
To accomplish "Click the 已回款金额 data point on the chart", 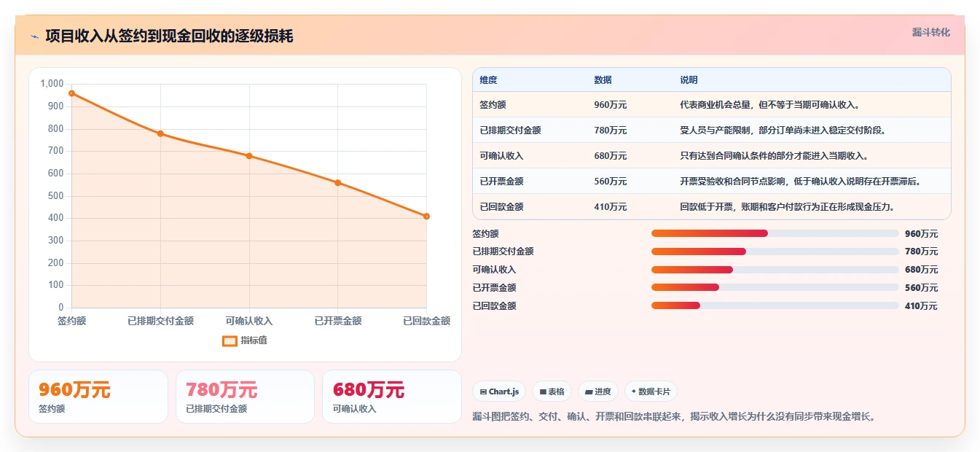I will pos(426,217).
